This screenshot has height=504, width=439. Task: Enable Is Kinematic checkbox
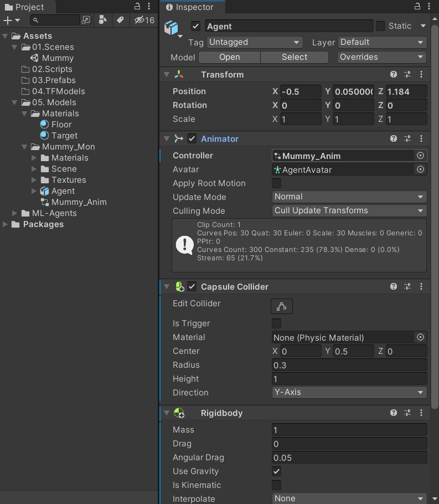click(276, 485)
